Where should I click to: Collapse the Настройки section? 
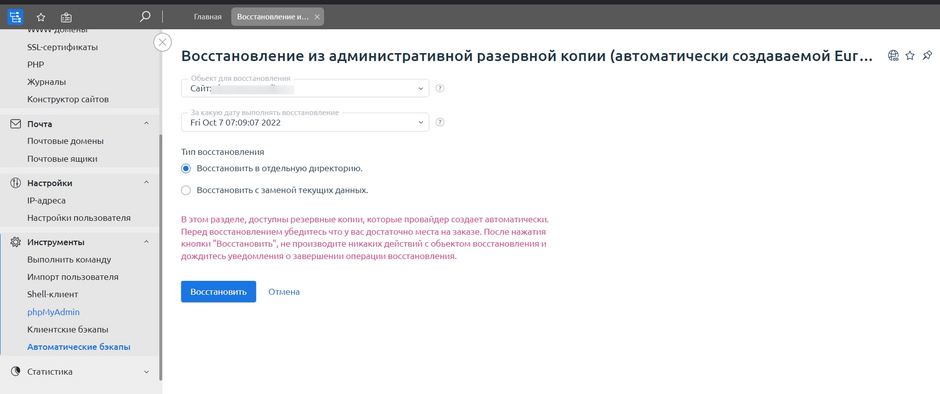coord(147,183)
